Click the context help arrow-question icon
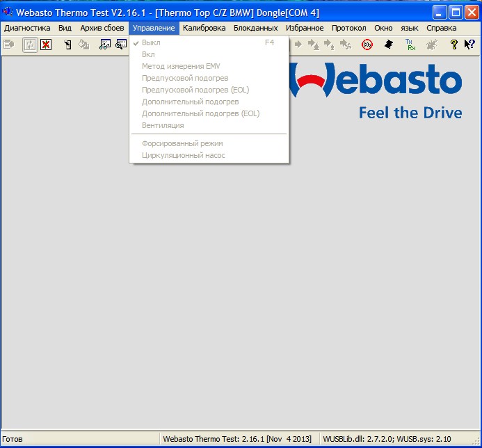 click(x=469, y=45)
